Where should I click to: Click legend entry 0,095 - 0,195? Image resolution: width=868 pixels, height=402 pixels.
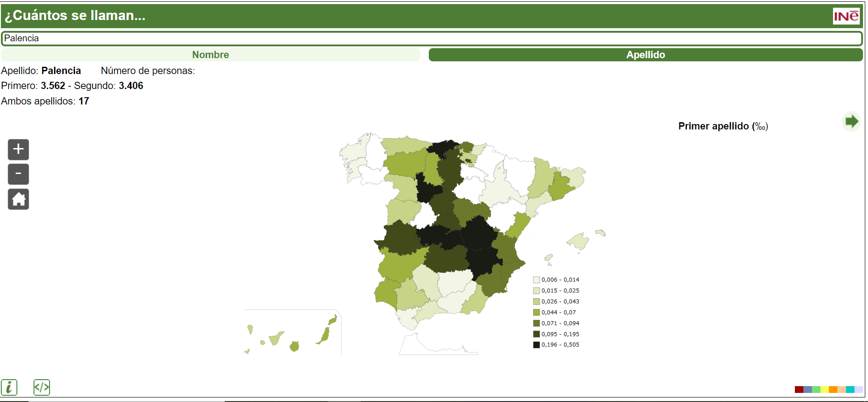[x=556, y=334]
